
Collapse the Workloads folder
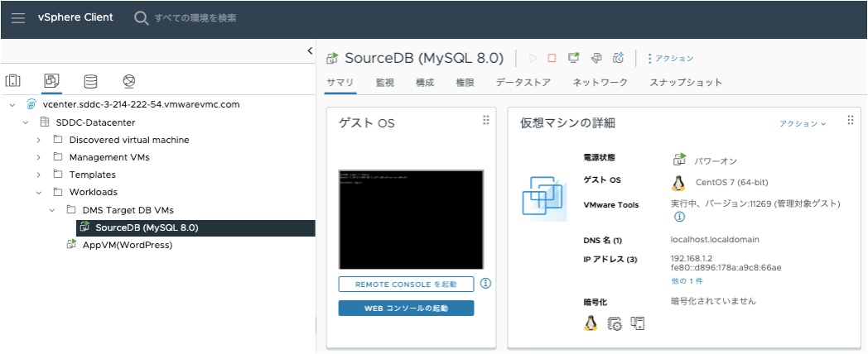coord(39,193)
